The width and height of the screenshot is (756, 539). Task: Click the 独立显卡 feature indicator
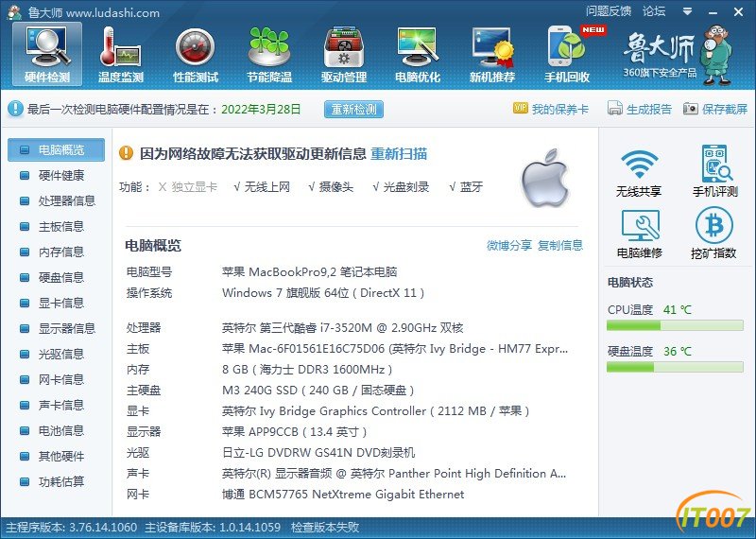point(188,186)
